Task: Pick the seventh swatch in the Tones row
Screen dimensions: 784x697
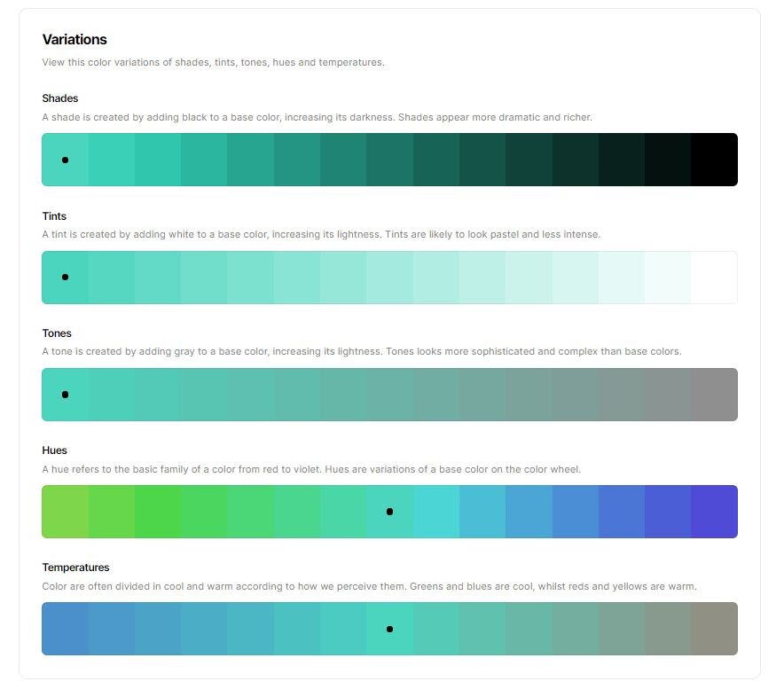Action: (343, 395)
